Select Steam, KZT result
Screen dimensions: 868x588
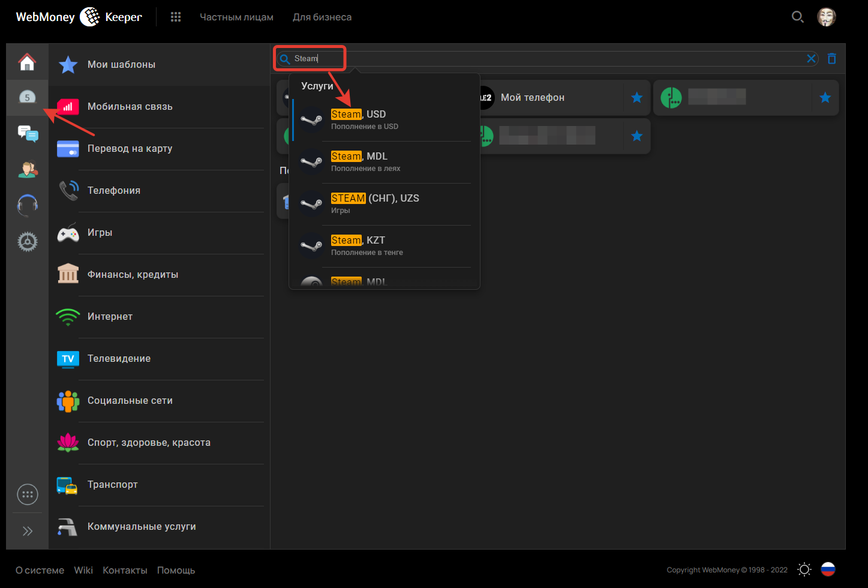pos(385,246)
